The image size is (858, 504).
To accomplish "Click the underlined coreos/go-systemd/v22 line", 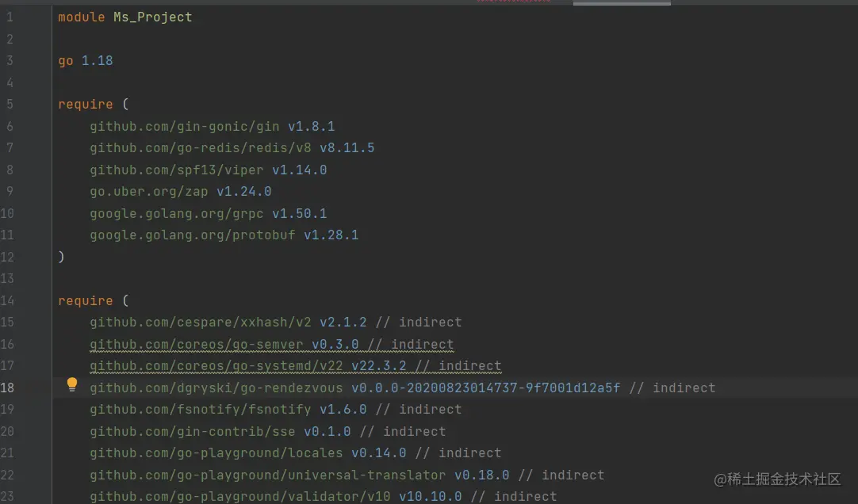I will point(296,365).
